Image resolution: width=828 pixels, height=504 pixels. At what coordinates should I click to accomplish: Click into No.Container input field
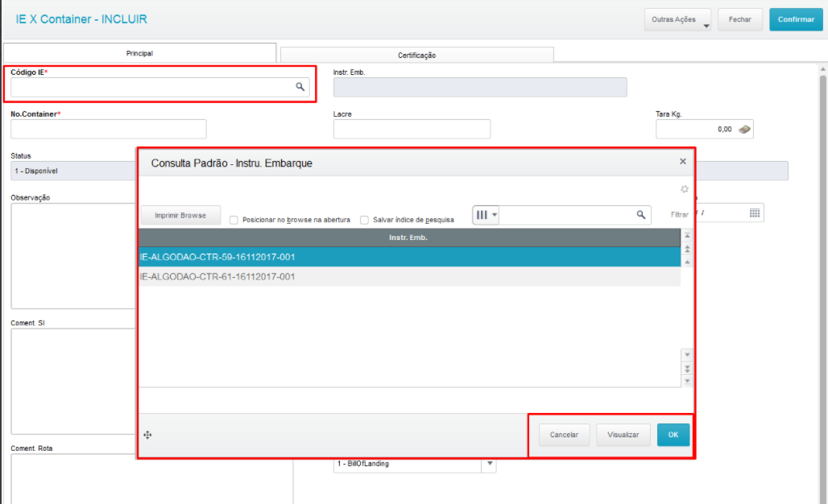point(108,129)
